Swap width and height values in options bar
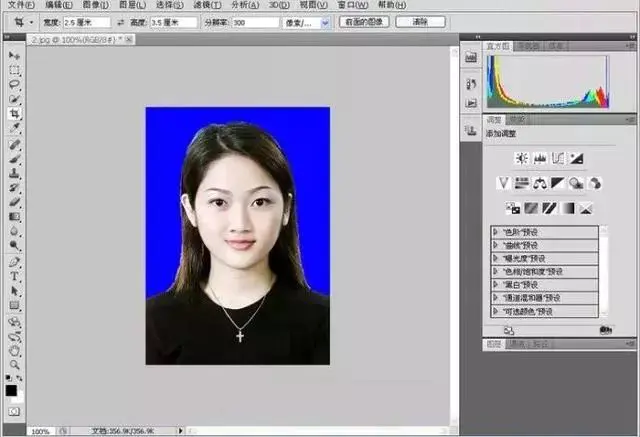Viewport: 640px width, 437px height. (121, 21)
